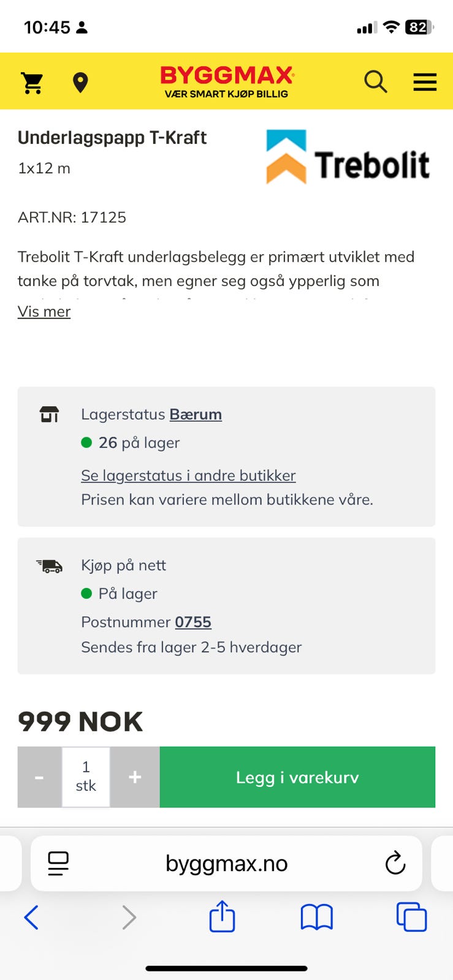Image resolution: width=453 pixels, height=980 pixels.
Task: Go back with Safari back arrow
Action: (x=31, y=918)
